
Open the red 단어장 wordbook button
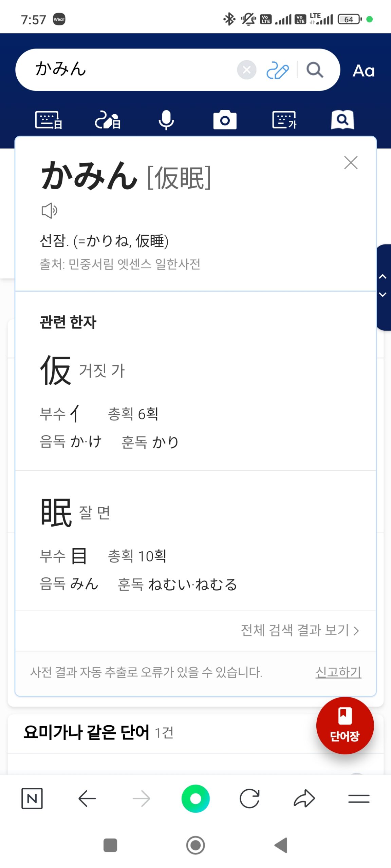345,725
